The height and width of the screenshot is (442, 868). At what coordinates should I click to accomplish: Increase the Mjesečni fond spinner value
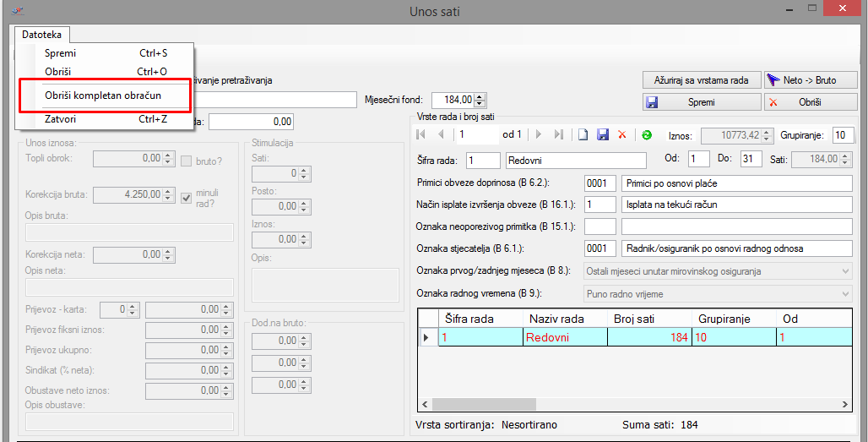[480, 96]
